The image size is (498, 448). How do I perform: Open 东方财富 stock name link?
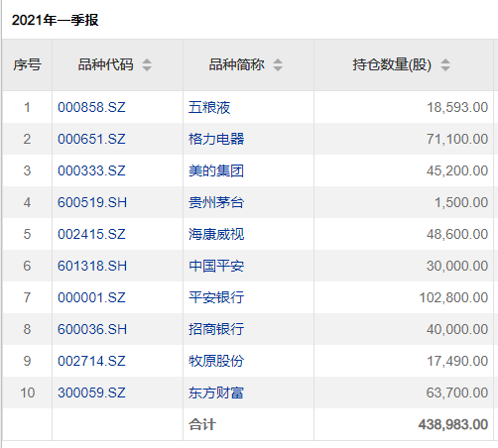tap(216, 392)
